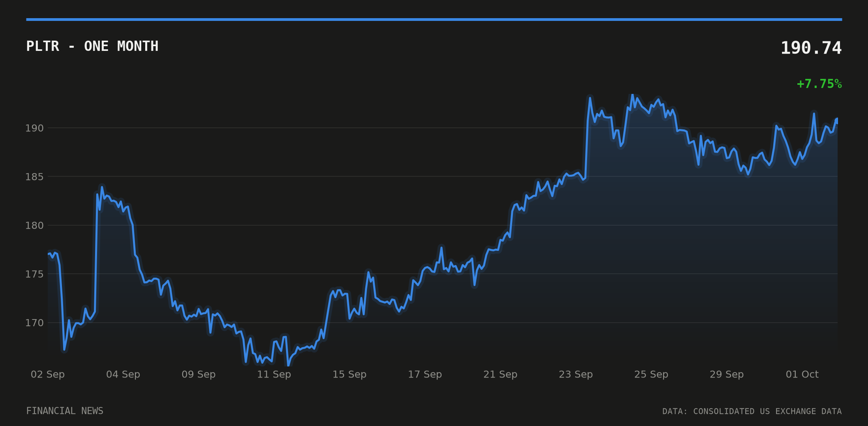The height and width of the screenshot is (426, 868).
Task: Click the 29 Sep date label
Action: (727, 374)
